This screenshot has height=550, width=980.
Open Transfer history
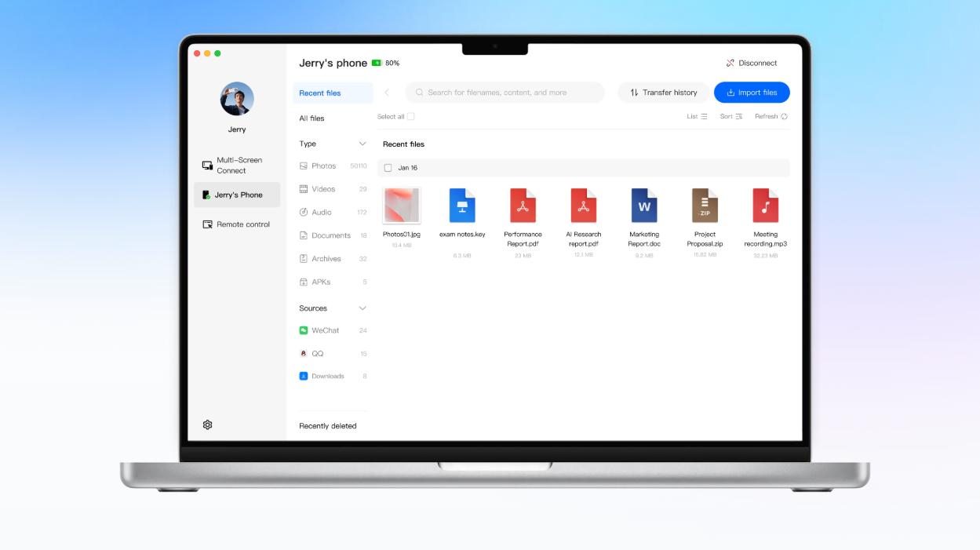point(664,93)
